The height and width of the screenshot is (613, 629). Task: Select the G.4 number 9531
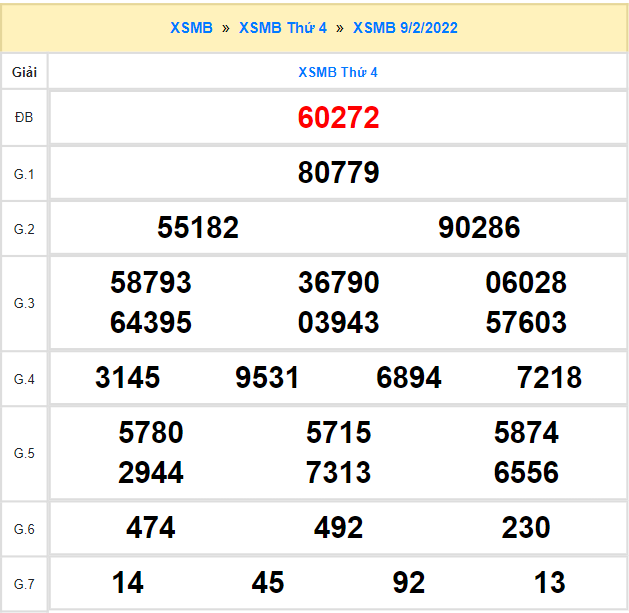click(267, 378)
